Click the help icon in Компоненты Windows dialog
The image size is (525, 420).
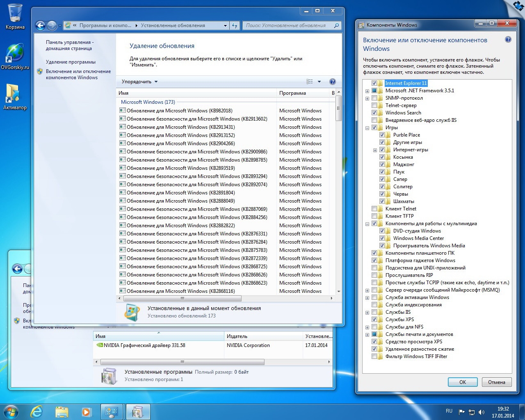(508, 40)
